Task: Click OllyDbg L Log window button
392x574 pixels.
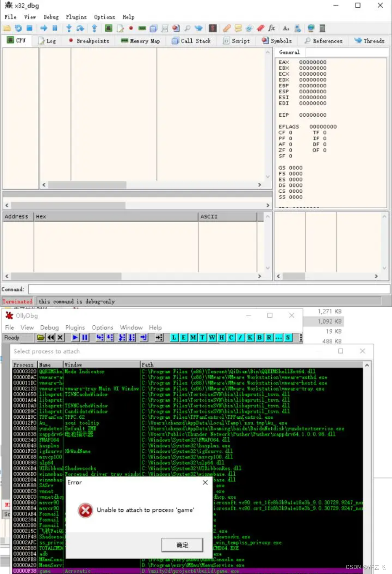Action: coord(174,337)
